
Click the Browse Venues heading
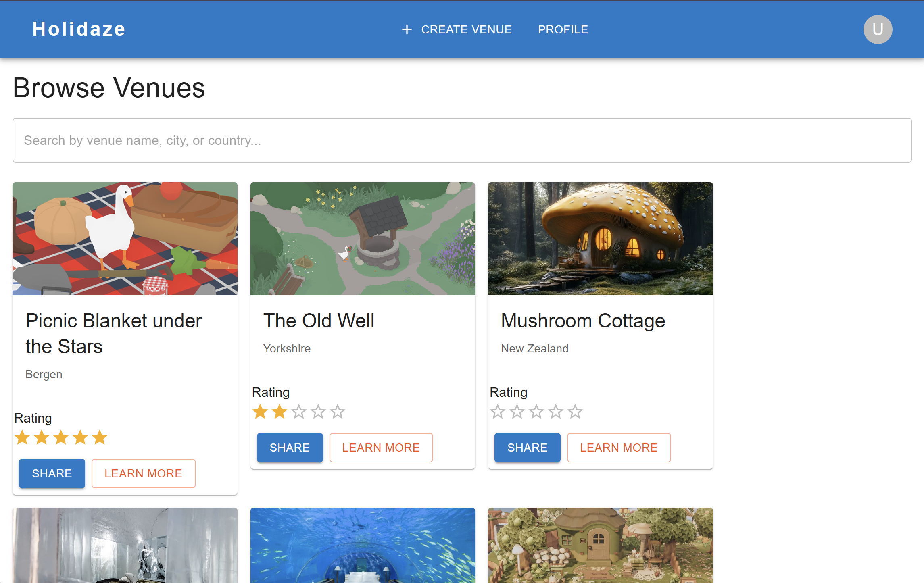[109, 88]
